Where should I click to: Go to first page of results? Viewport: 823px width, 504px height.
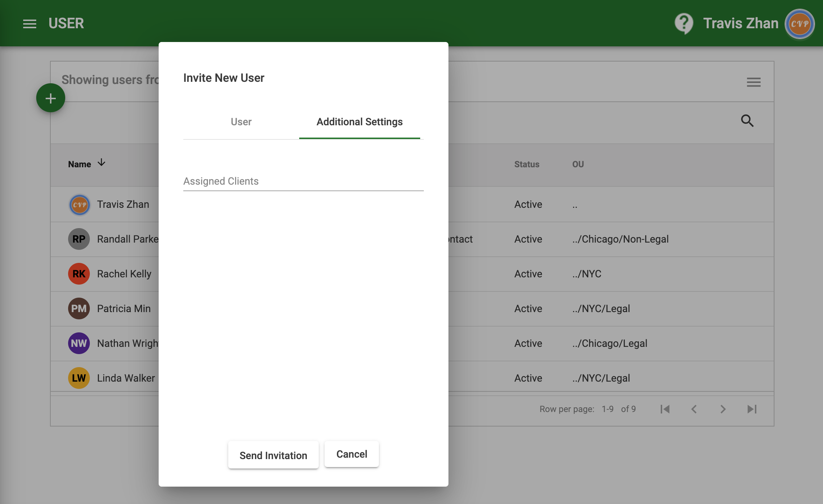click(x=665, y=409)
